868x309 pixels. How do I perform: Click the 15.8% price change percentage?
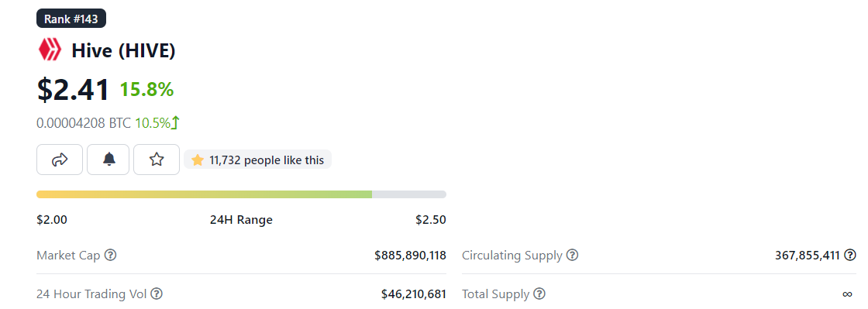(x=146, y=90)
